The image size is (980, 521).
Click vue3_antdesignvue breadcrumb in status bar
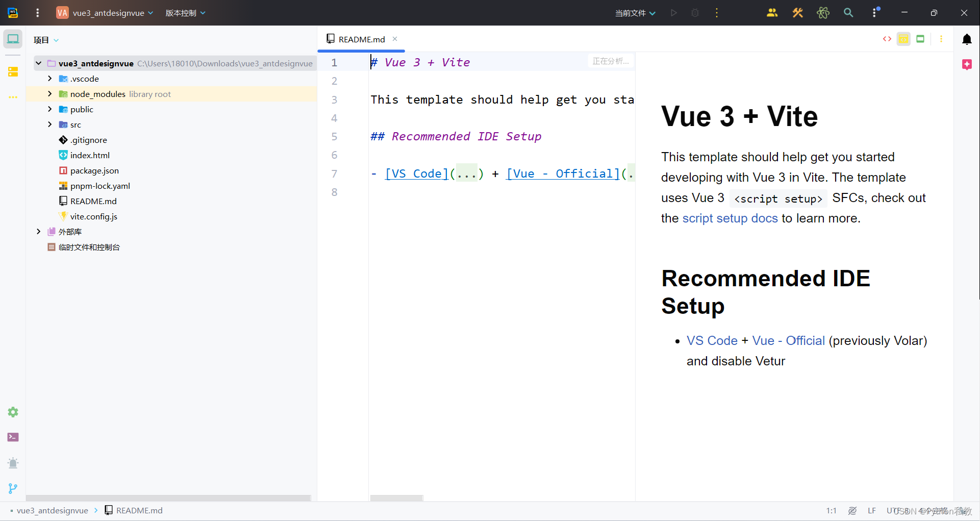52,510
